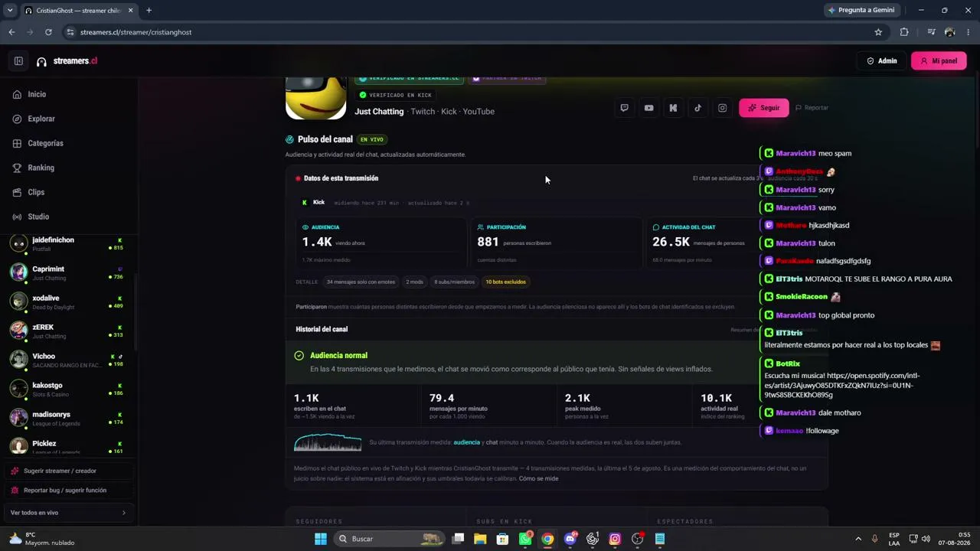Click the Clips film icon

(17, 192)
